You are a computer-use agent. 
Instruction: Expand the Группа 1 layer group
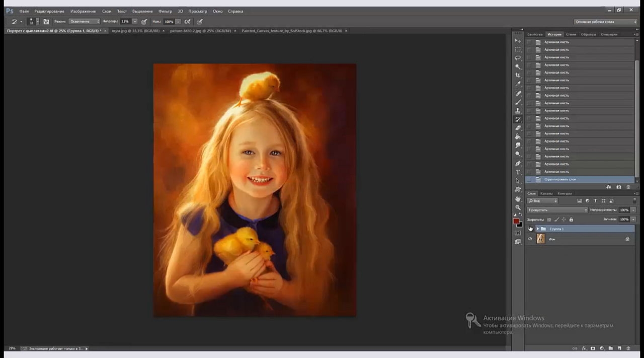pos(538,229)
